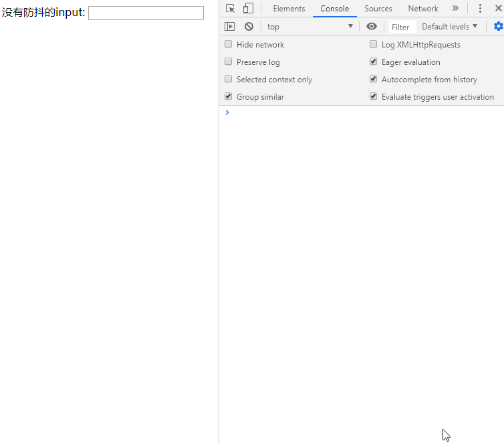Go to the Network tab
The width and height of the screenshot is (504, 445).
(423, 9)
